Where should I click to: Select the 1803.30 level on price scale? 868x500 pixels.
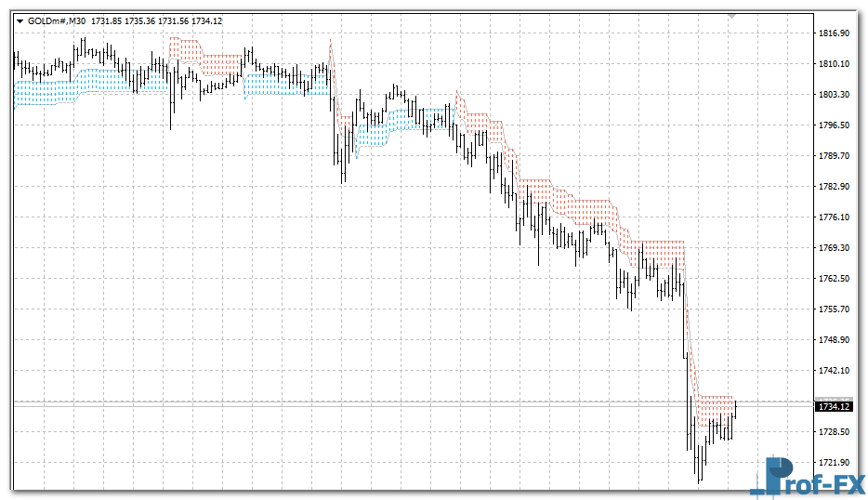tap(835, 95)
